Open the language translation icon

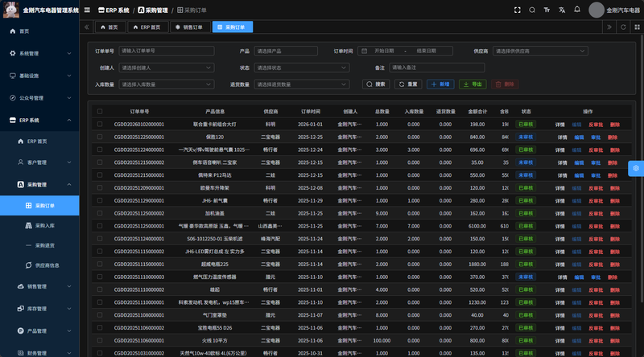(561, 10)
